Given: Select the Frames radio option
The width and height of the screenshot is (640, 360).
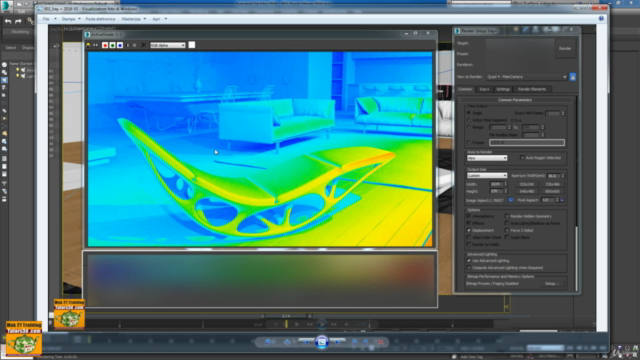Looking at the screenshot, I should (469, 142).
